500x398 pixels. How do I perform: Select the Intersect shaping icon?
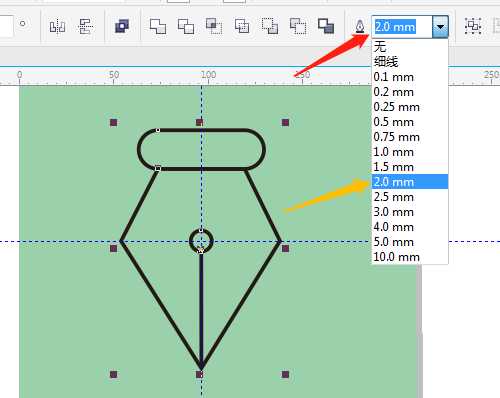tap(214, 26)
